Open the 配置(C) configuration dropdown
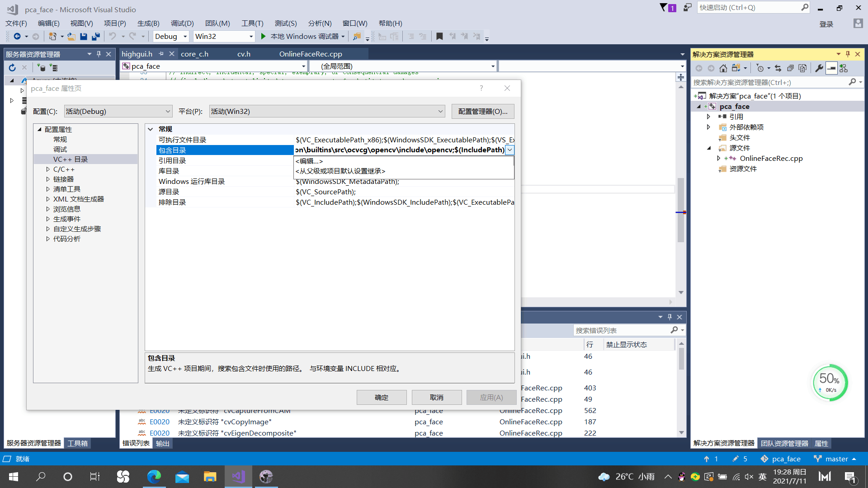Image resolution: width=868 pixels, height=488 pixels. [118, 112]
